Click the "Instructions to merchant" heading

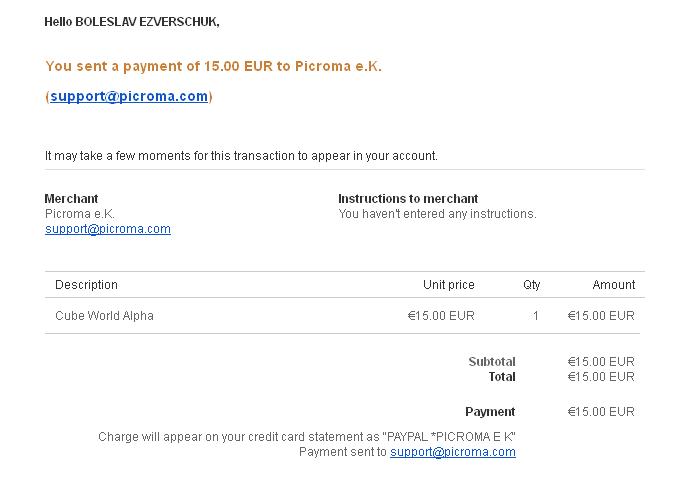(x=408, y=199)
